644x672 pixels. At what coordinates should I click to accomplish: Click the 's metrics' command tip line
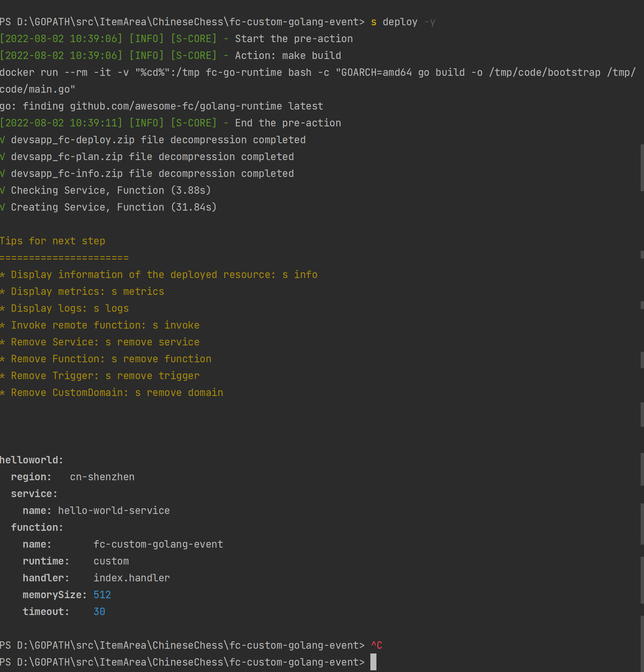[x=82, y=292]
